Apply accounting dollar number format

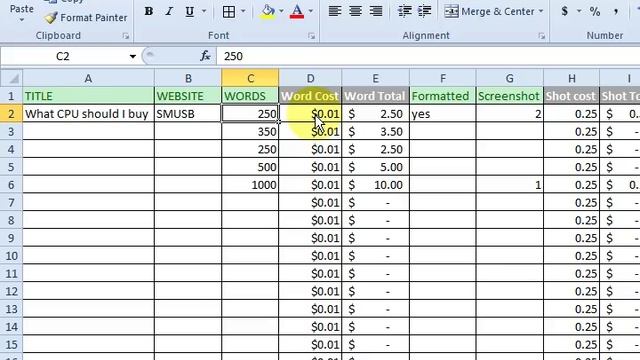(564, 11)
